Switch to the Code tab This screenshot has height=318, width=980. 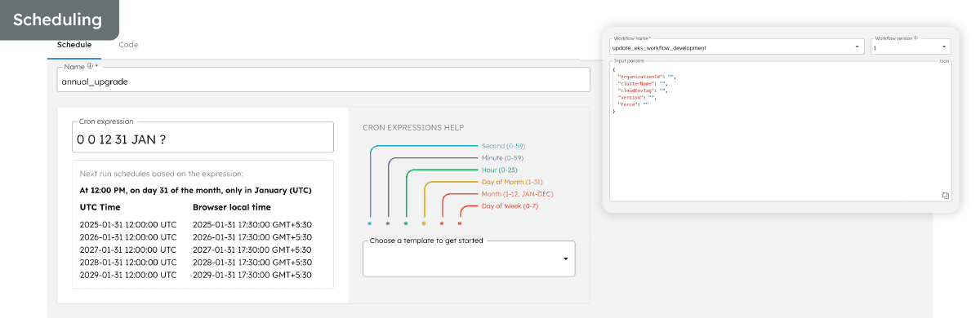click(128, 45)
